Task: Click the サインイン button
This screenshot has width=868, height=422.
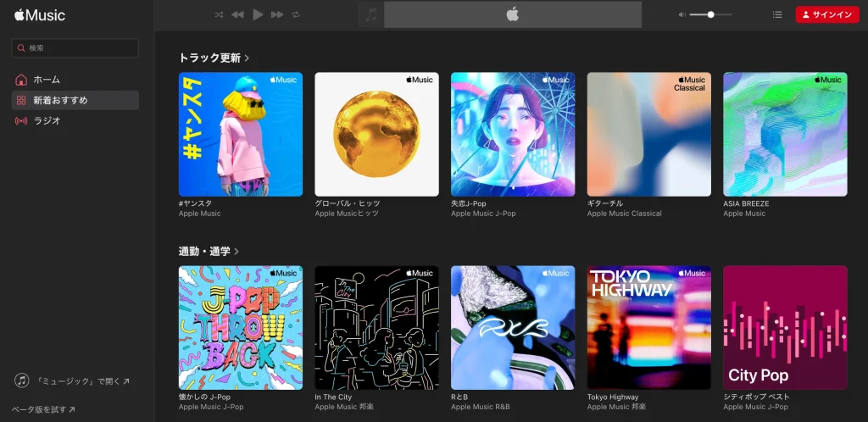Action: pos(826,14)
